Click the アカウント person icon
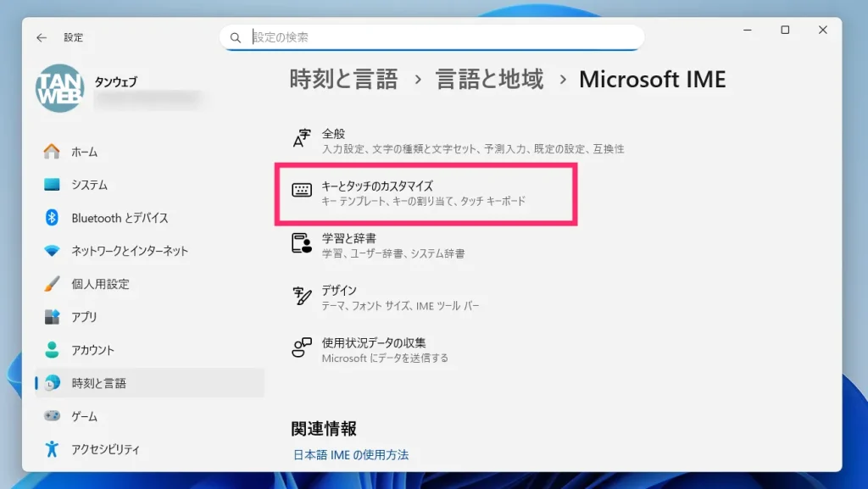The image size is (868, 489). (x=52, y=350)
